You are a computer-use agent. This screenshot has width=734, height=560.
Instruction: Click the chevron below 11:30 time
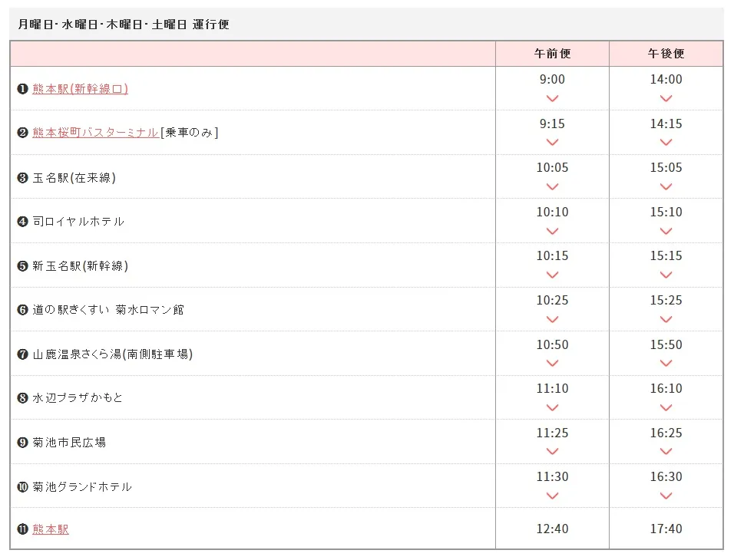coord(552,496)
